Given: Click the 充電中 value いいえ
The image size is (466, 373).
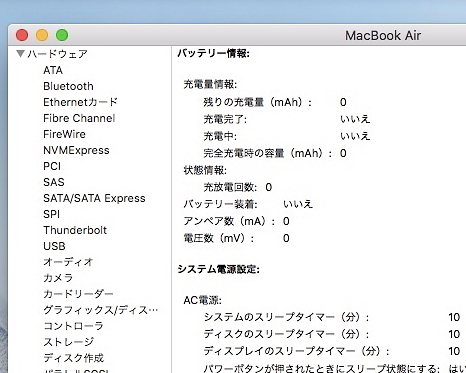Looking at the screenshot, I should point(355,136).
